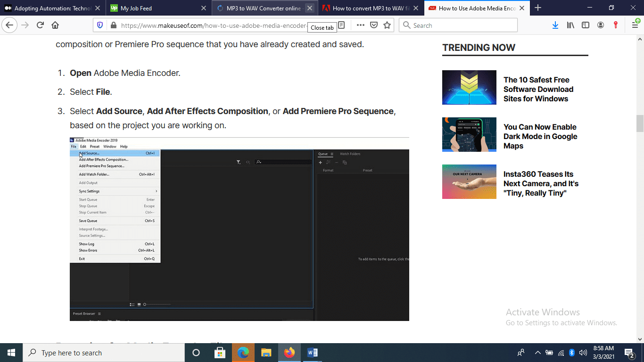This screenshot has height=362, width=644.
Task: Open the volume control in system tray
Action: pyautogui.click(x=583, y=353)
